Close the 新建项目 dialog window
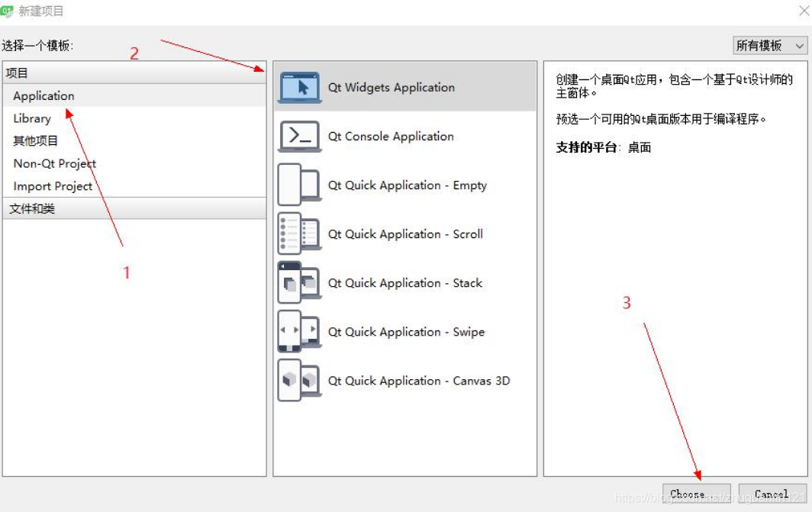The image size is (812, 512). click(803, 11)
